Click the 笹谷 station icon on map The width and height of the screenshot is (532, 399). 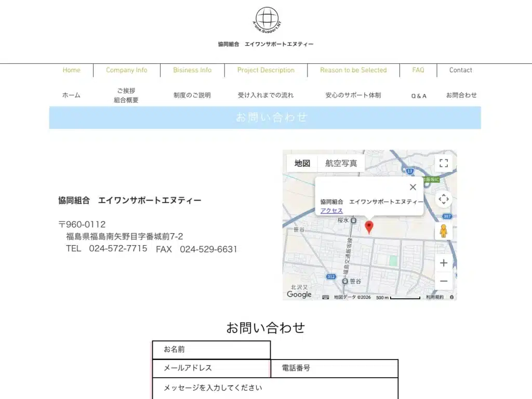(x=345, y=281)
